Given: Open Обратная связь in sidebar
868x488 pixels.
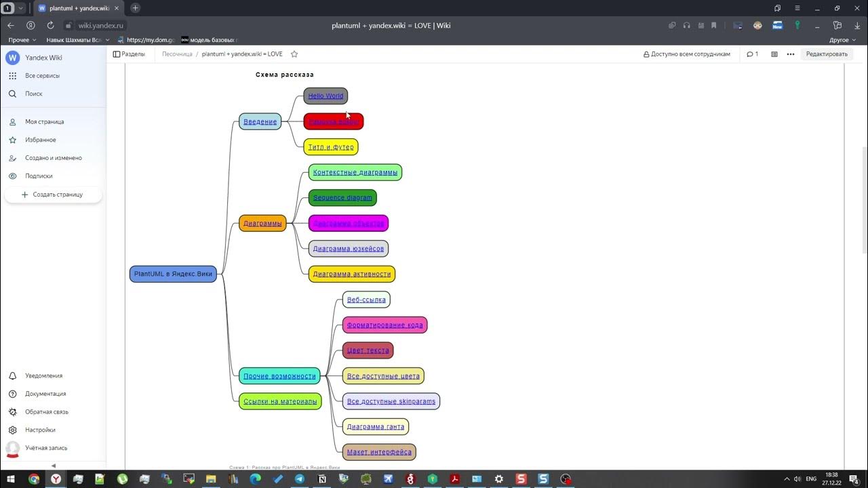Looking at the screenshot, I should [x=47, y=412].
